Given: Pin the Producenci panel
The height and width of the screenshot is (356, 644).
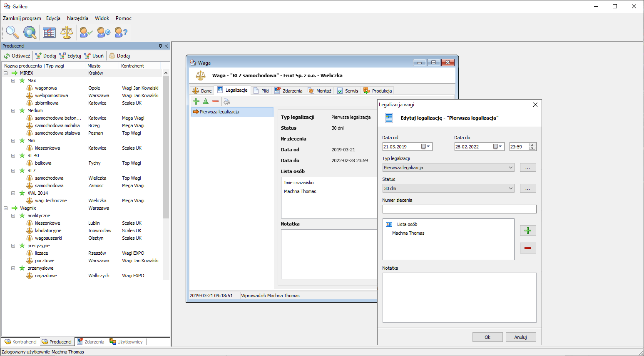Looking at the screenshot, I should [x=160, y=46].
